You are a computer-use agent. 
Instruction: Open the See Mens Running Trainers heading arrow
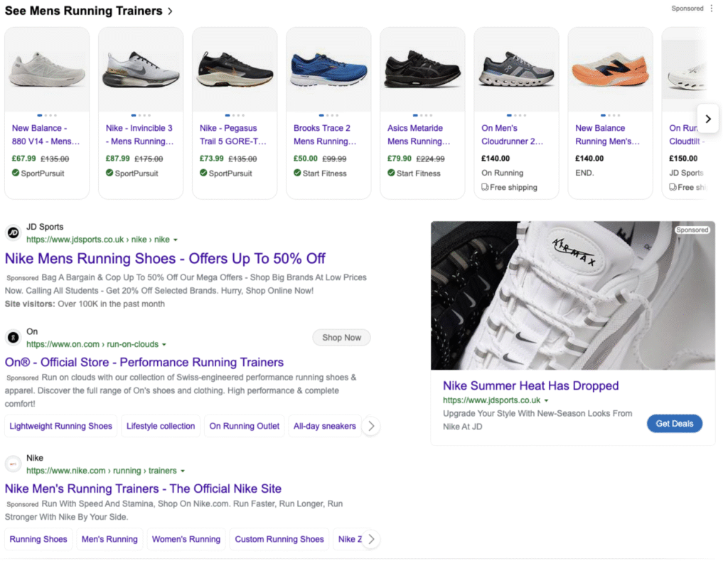coord(170,11)
